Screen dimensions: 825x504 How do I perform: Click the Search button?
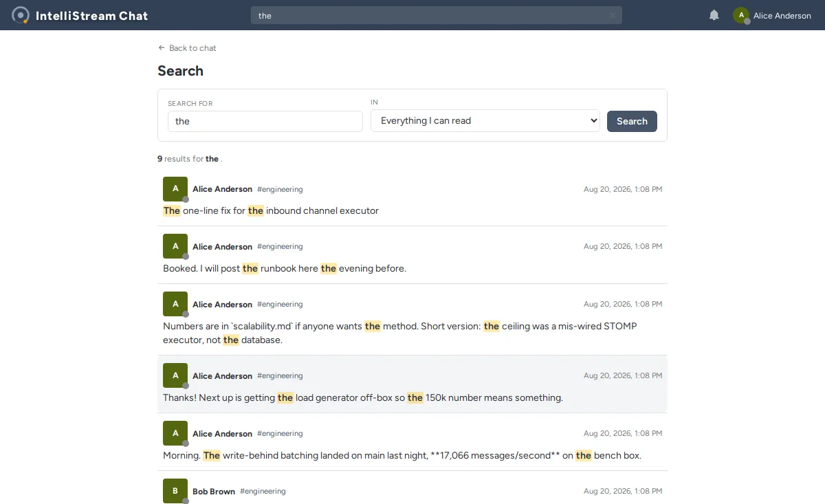[x=632, y=121]
